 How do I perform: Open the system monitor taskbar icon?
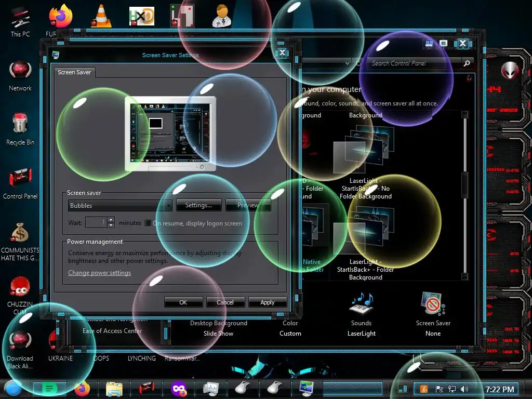pos(211,389)
